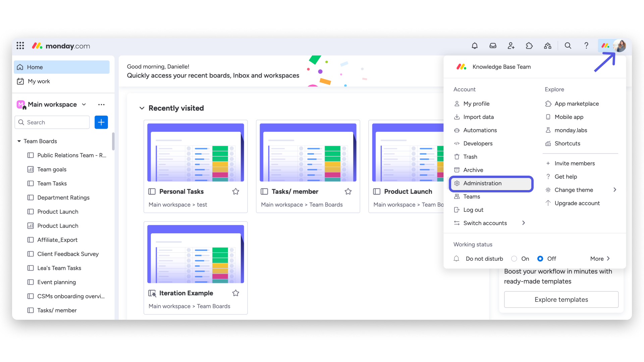Image resolution: width=644 pixels, height=362 pixels.
Task: Open Main workspace three-dot options menu
Action: [x=101, y=105]
